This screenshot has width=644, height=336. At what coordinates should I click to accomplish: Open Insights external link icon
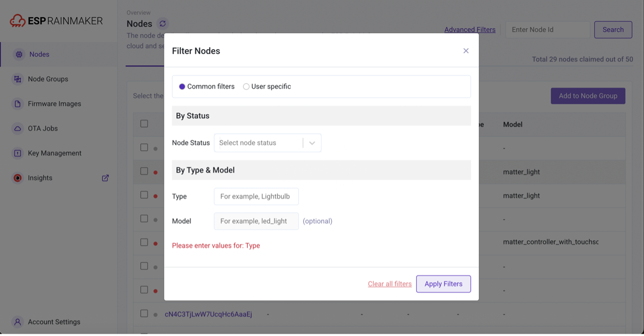click(105, 178)
